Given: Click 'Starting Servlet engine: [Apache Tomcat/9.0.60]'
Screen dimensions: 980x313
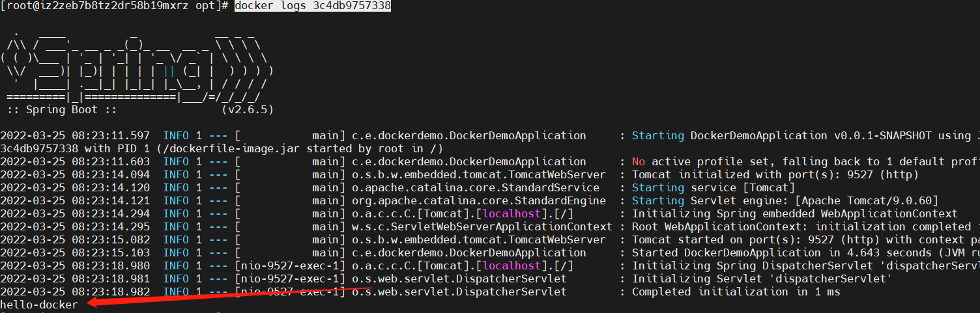Looking at the screenshot, I should (785, 201).
